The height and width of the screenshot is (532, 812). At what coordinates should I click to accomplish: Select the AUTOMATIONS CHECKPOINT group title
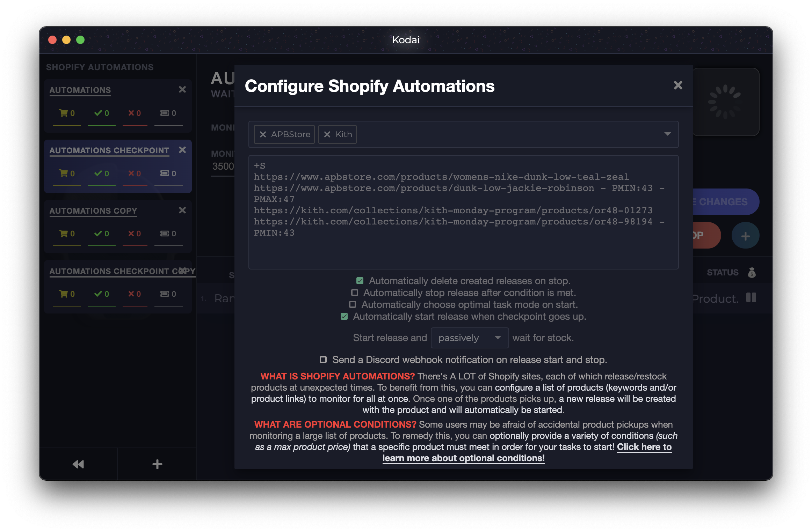109,150
